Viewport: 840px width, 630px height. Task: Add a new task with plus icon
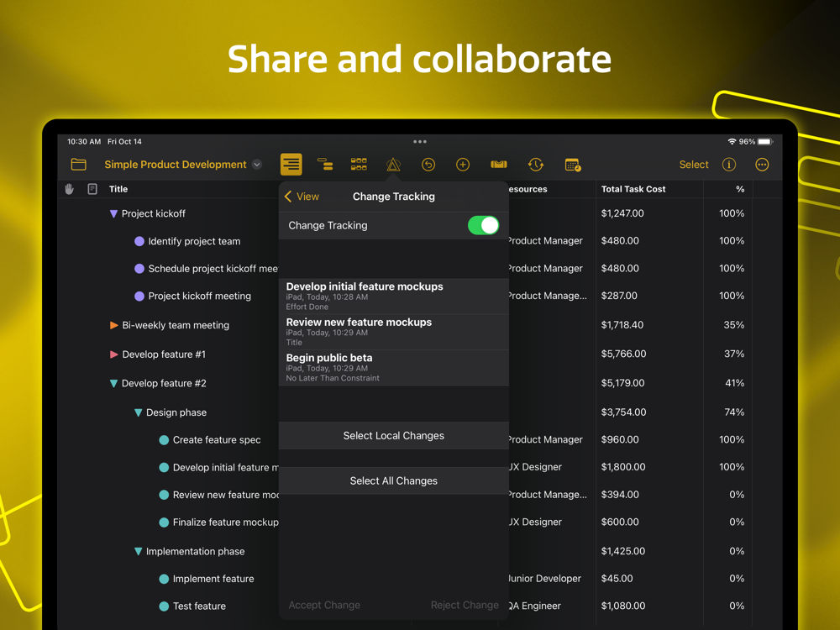pyautogui.click(x=463, y=165)
